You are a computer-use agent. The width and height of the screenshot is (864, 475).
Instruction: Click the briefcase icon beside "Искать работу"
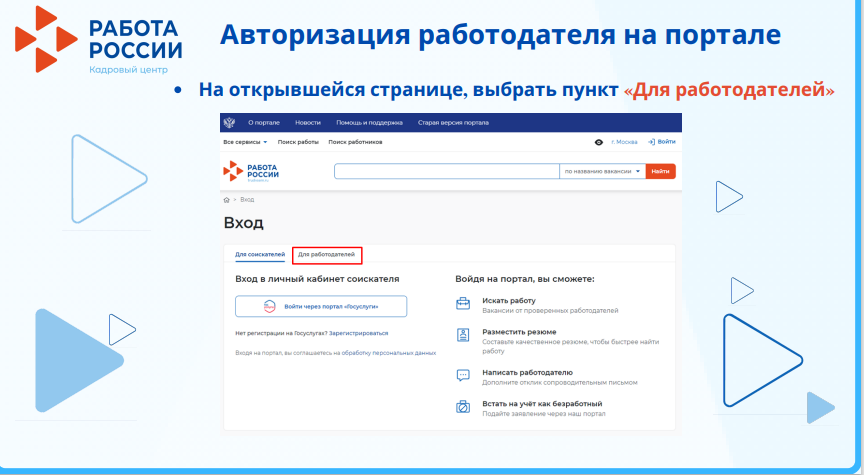463,304
